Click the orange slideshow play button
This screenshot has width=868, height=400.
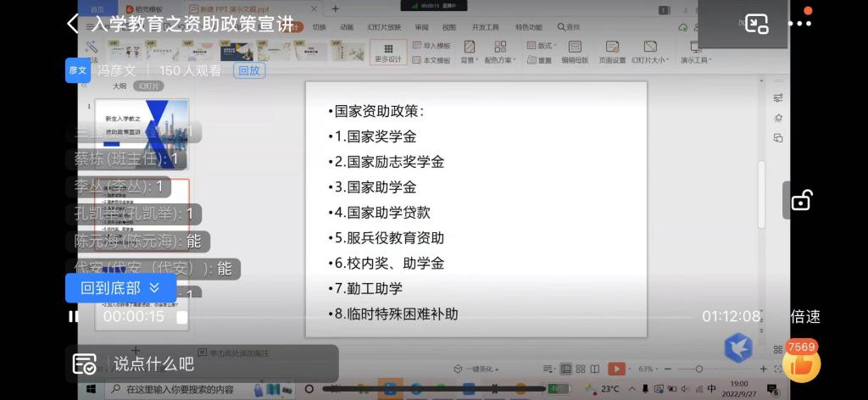pyautogui.click(x=616, y=369)
